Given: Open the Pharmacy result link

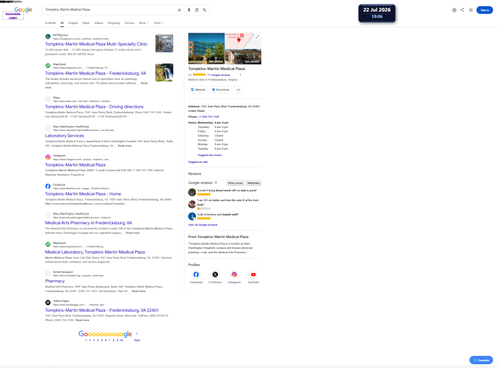Looking at the screenshot, I should (x=55, y=281).
